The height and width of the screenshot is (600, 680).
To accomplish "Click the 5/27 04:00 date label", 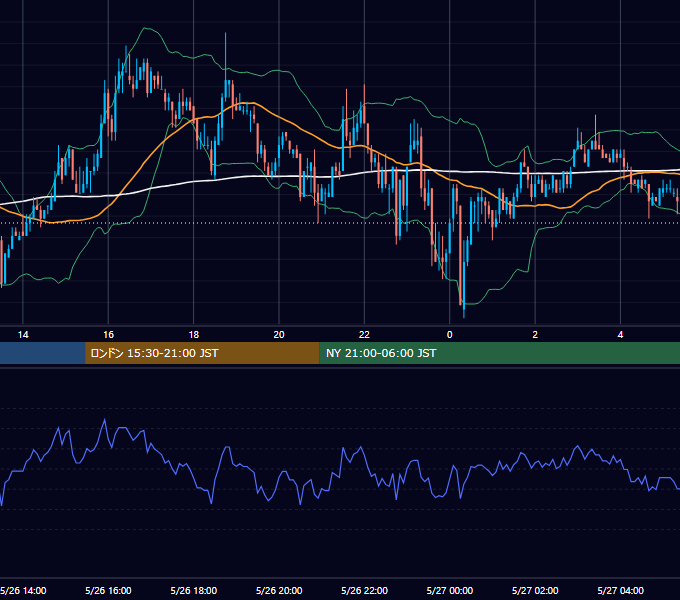I will [x=621, y=590].
